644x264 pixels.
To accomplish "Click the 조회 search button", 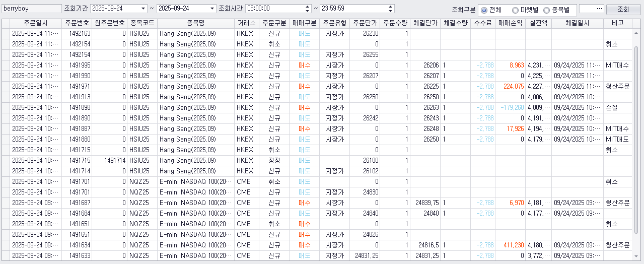I will (x=623, y=9).
